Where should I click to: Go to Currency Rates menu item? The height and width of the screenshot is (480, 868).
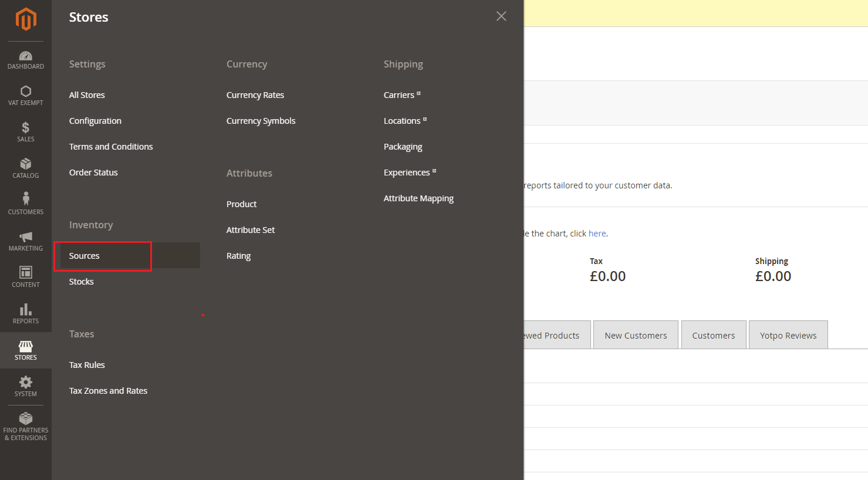coord(255,95)
